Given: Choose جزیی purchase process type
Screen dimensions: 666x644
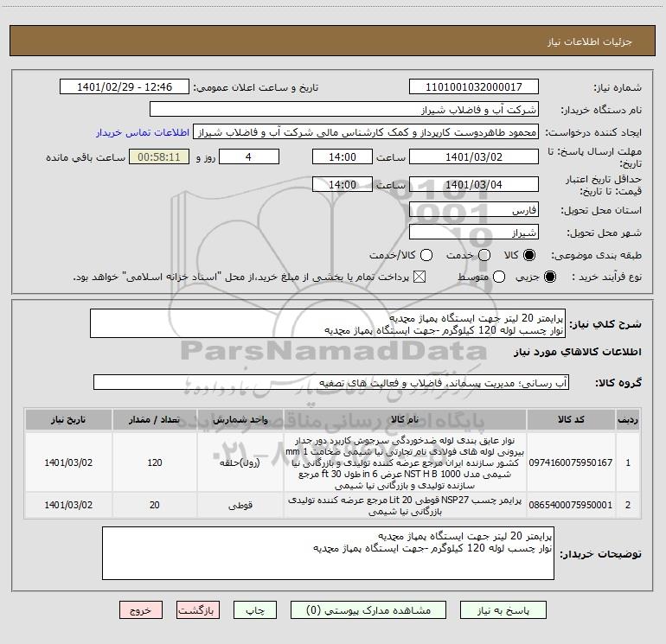Looking at the screenshot, I should pyautogui.click(x=549, y=277).
